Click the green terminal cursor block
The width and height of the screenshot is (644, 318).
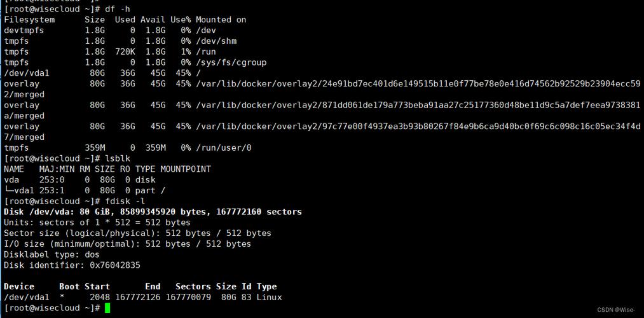(107, 308)
